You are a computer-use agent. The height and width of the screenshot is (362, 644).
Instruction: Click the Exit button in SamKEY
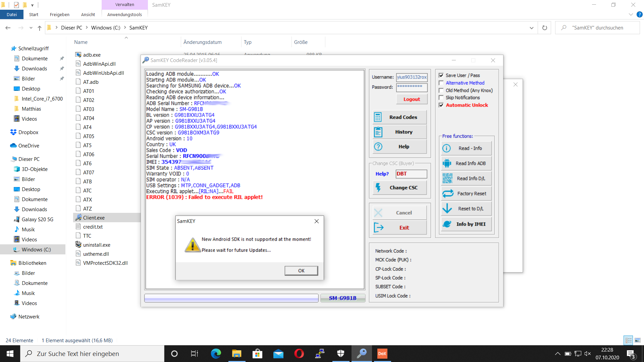pyautogui.click(x=399, y=228)
